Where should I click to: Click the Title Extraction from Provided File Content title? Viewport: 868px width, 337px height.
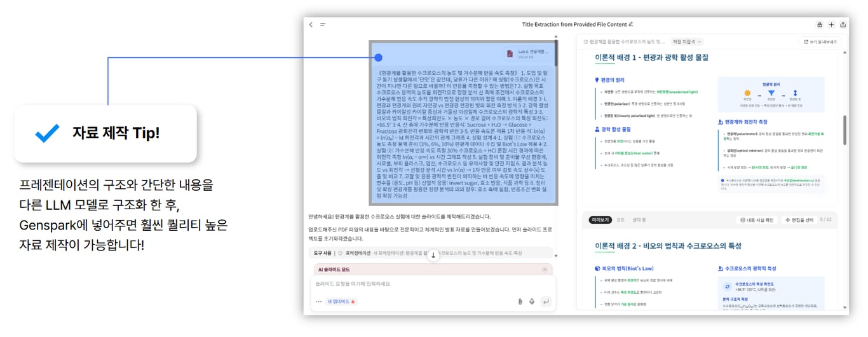pos(574,25)
